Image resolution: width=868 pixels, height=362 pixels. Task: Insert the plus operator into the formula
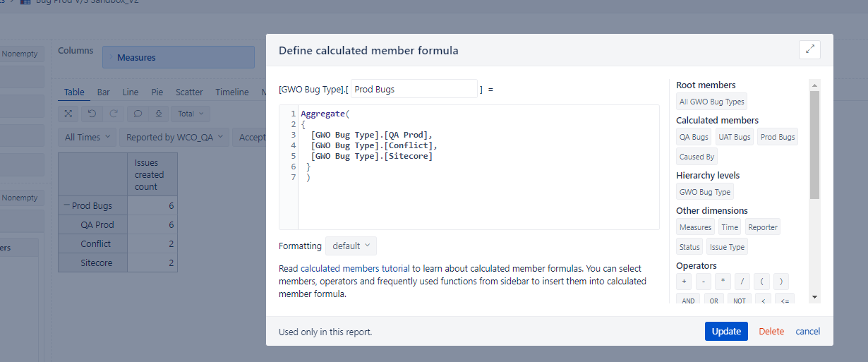pyautogui.click(x=684, y=281)
